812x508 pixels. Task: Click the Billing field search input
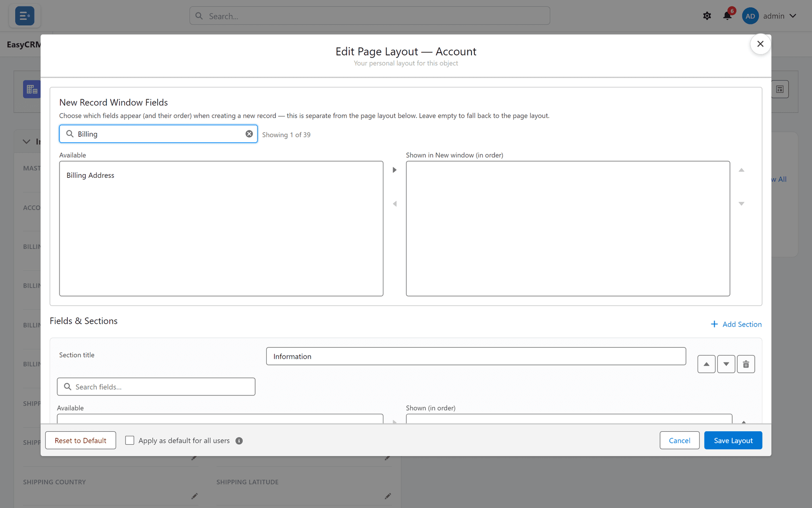click(158, 134)
